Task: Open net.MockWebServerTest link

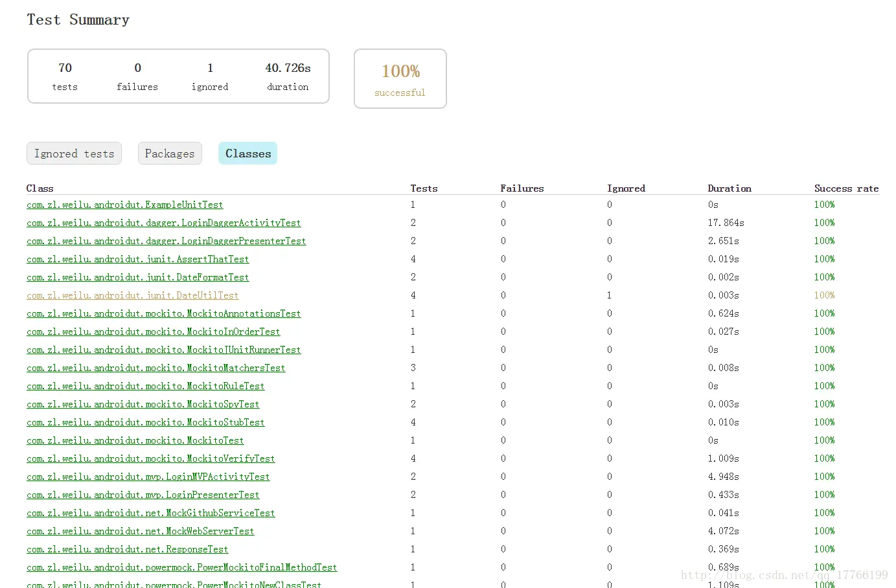Action: (141, 531)
